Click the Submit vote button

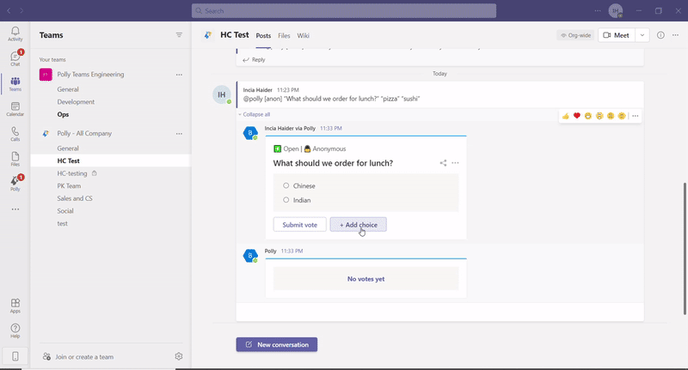pos(300,225)
